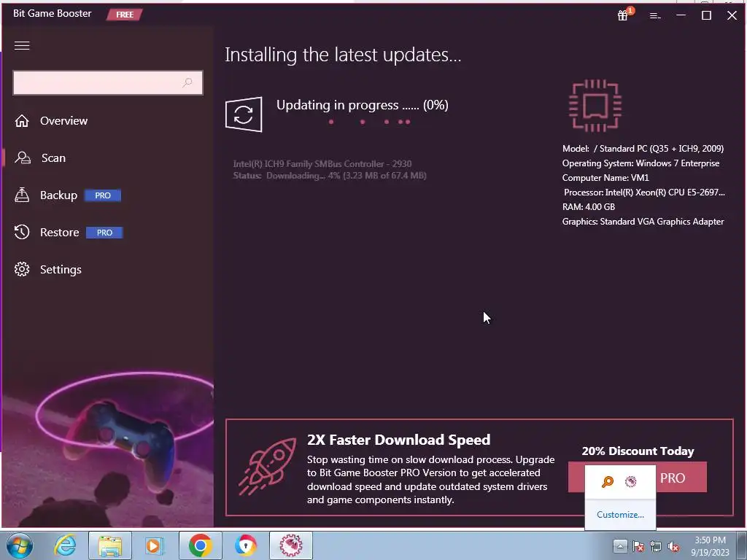Show hidden tray icons arrow
The width and height of the screenshot is (747, 560).
click(x=620, y=546)
